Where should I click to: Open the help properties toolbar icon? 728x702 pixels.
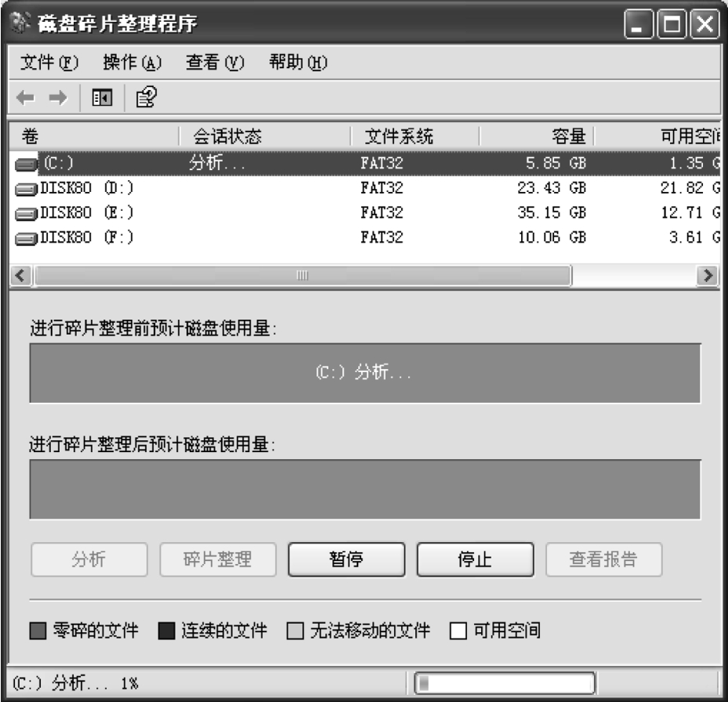(x=147, y=97)
